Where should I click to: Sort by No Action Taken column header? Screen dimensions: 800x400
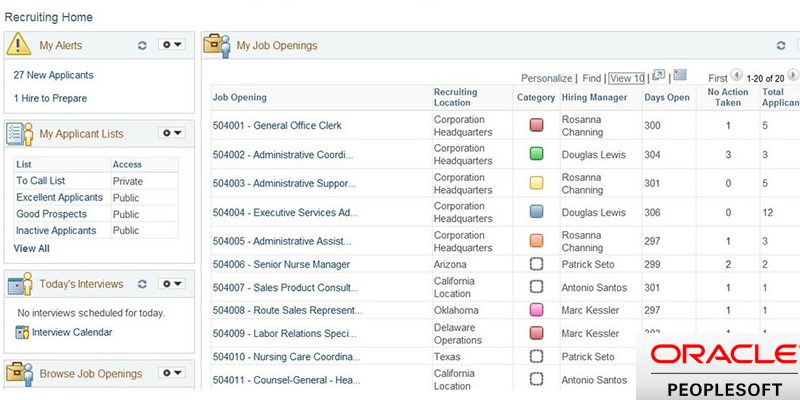728,97
